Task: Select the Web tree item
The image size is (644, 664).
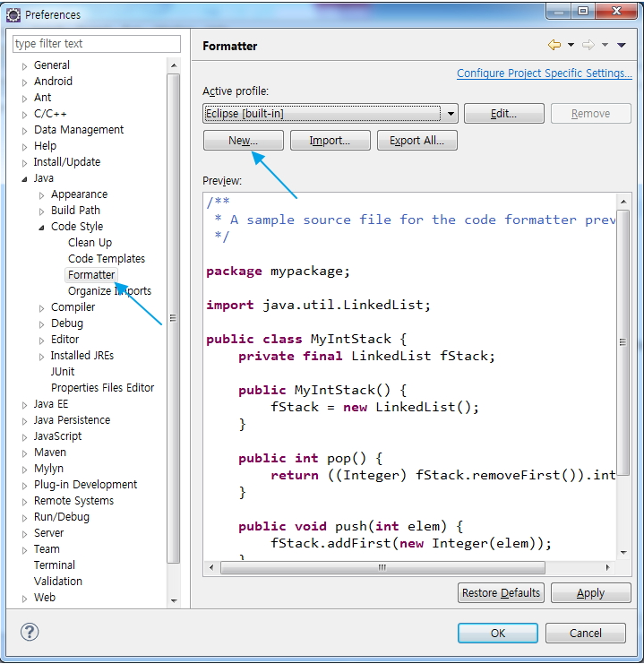Action: (x=45, y=597)
